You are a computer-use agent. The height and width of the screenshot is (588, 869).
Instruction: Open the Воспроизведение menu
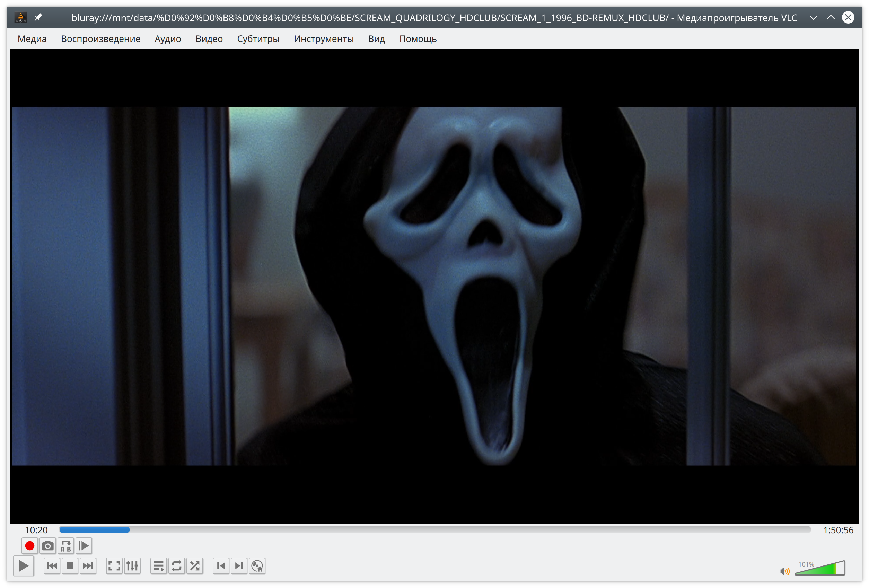(100, 39)
